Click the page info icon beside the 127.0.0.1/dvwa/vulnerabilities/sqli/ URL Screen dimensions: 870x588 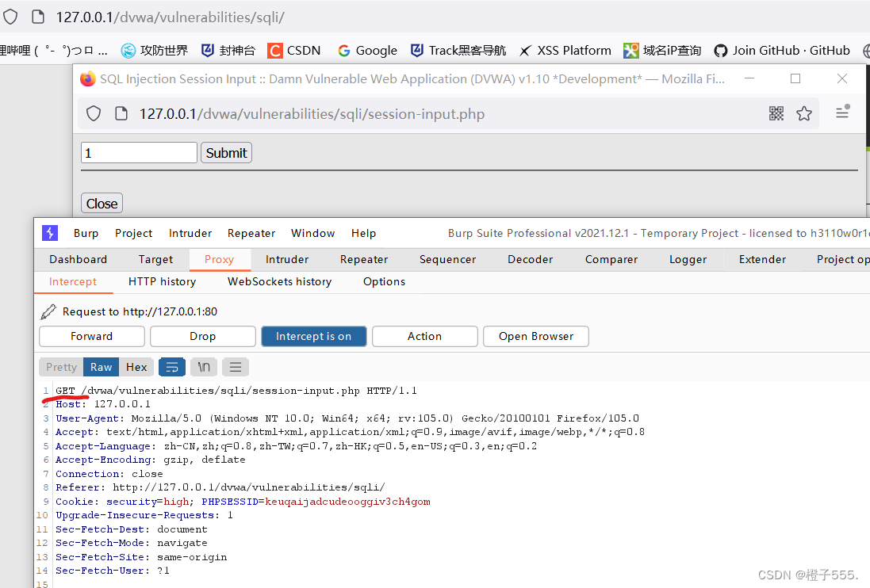(x=38, y=17)
